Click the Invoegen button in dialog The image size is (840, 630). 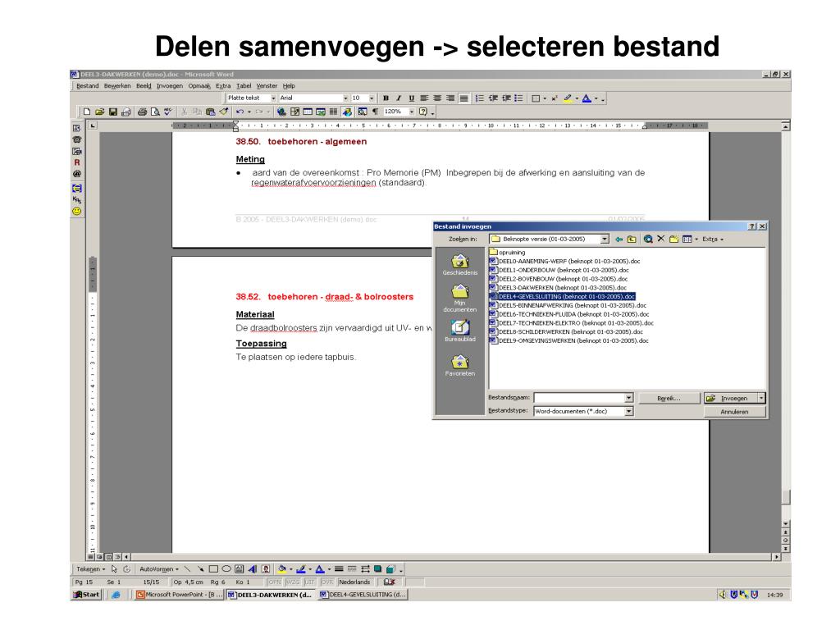pos(730,398)
